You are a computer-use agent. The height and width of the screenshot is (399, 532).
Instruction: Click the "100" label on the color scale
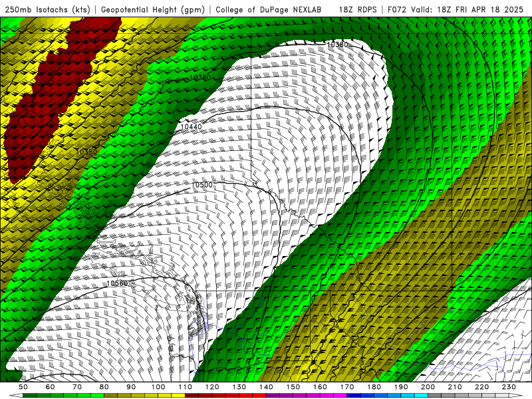click(158, 387)
